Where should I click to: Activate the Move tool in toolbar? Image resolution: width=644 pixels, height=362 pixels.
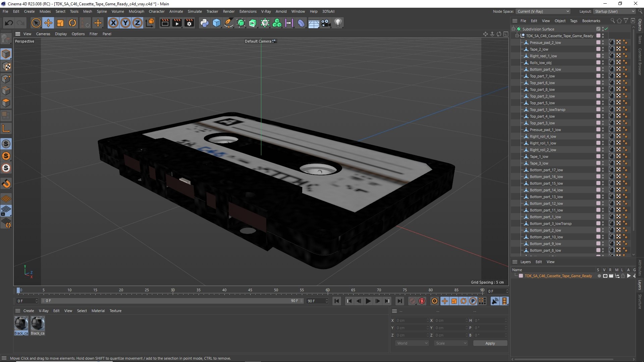coord(48,23)
